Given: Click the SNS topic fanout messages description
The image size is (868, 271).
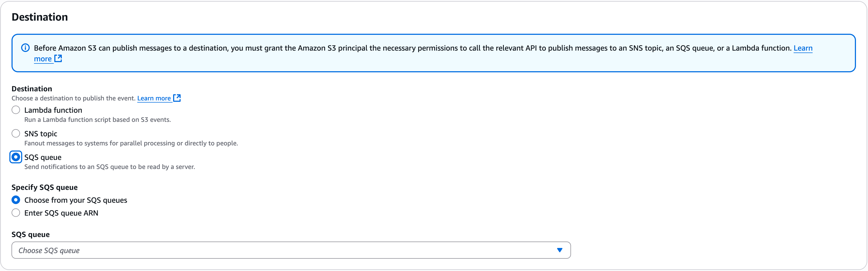Looking at the screenshot, I should click(131, 143).
